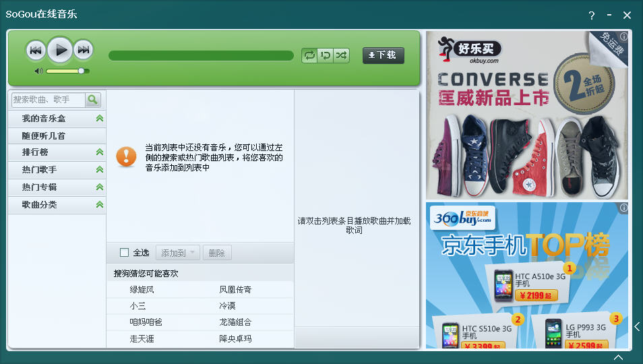Click the bottom up-arrow expander
The width and height of the screenshot is (643, 364).
(618, 357)
